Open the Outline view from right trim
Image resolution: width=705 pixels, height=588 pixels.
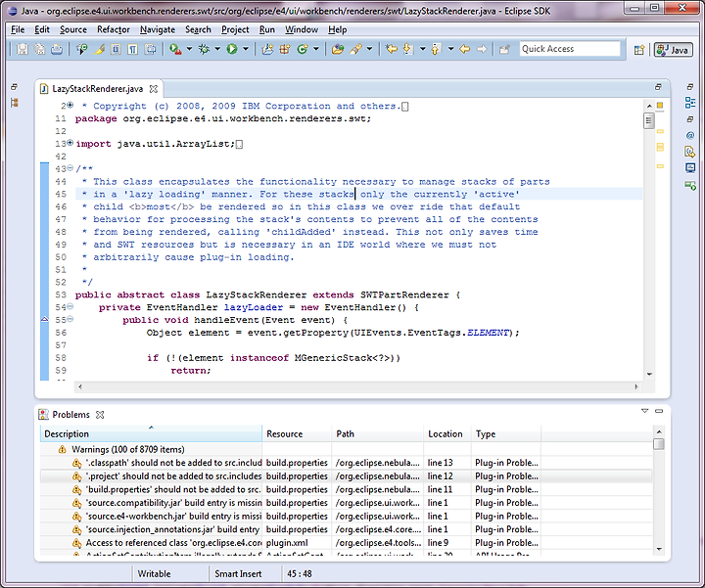pos(690,103)
